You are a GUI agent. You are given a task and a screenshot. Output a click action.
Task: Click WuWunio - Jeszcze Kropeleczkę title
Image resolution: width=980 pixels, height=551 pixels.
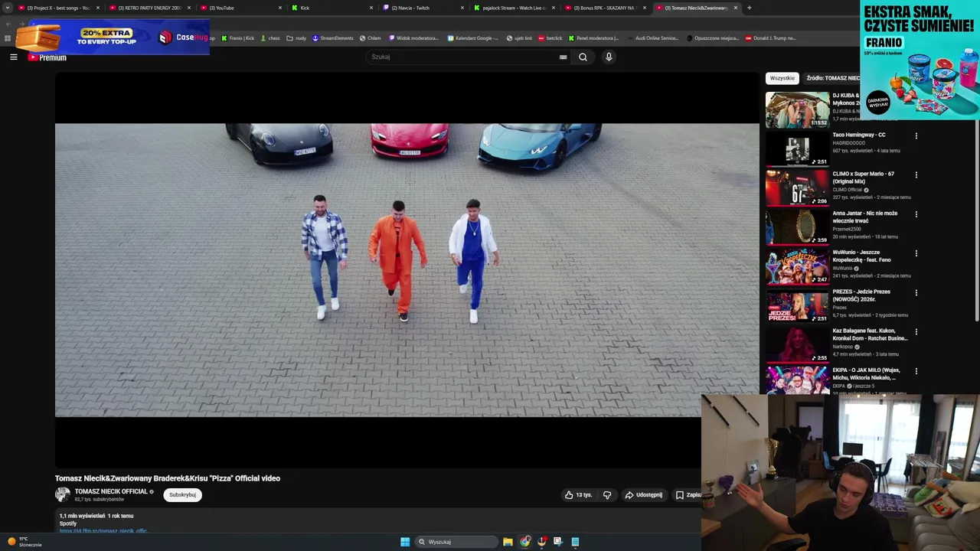pos(862,256)
